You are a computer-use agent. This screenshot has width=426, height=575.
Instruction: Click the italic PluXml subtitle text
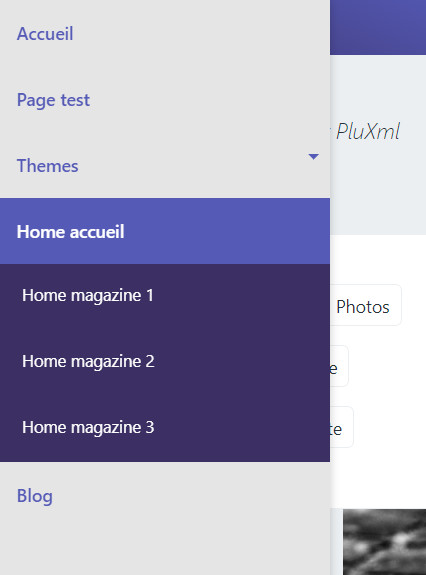[368, 132]
